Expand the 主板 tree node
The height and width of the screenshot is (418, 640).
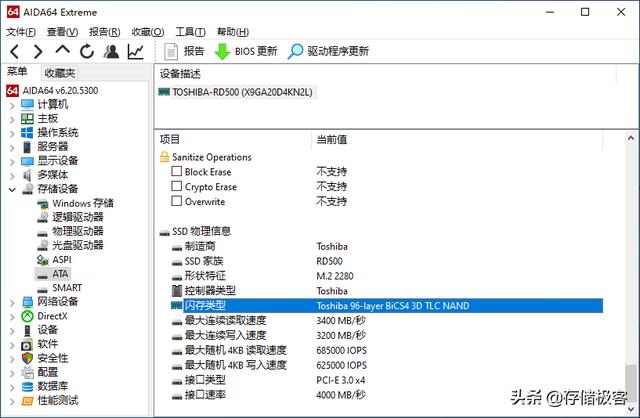[12, 119]
